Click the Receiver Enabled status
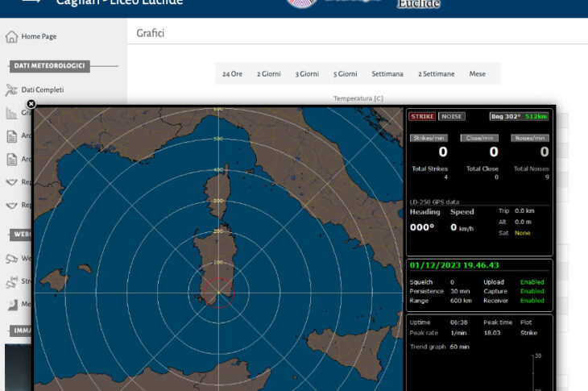Screen dimensions: 588x391 [532, 301]
